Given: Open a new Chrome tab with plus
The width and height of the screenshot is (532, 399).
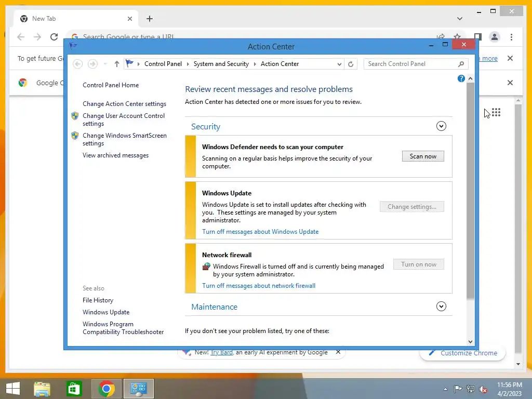Looking at the screenshot, I should point(150,19).
